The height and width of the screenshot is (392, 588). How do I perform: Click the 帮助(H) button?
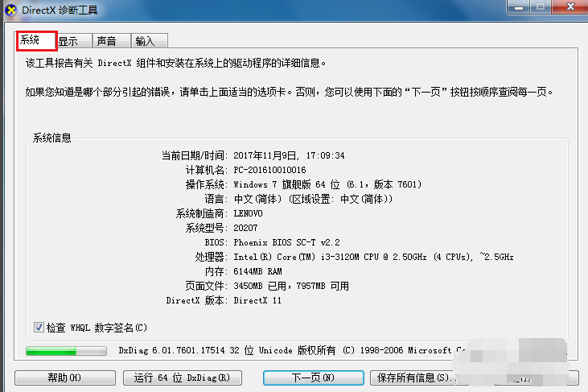[65, 378]
